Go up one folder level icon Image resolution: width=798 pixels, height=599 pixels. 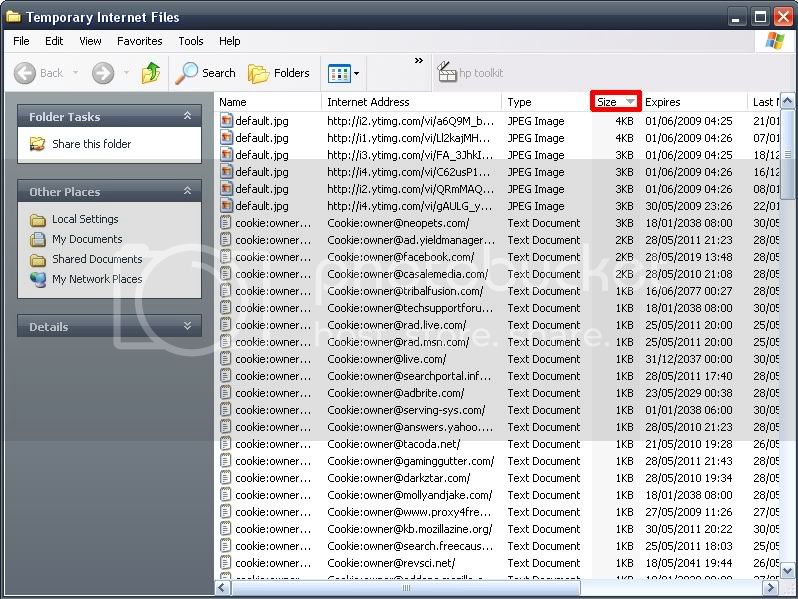click(151, 73)
